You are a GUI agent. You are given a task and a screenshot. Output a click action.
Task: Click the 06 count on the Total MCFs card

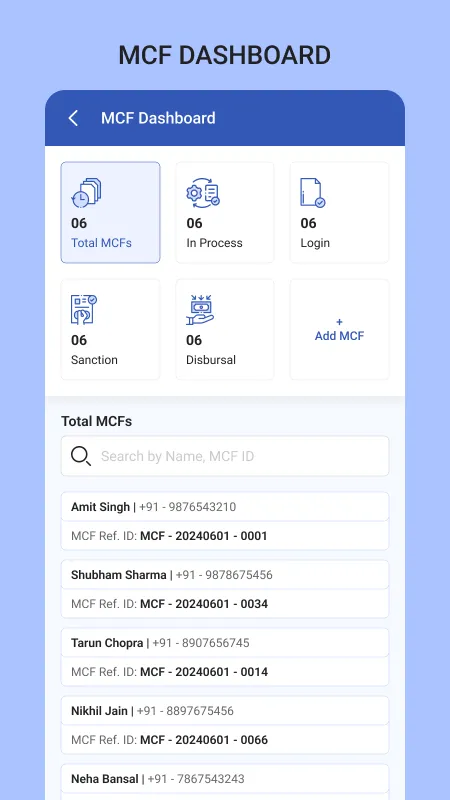79,223
